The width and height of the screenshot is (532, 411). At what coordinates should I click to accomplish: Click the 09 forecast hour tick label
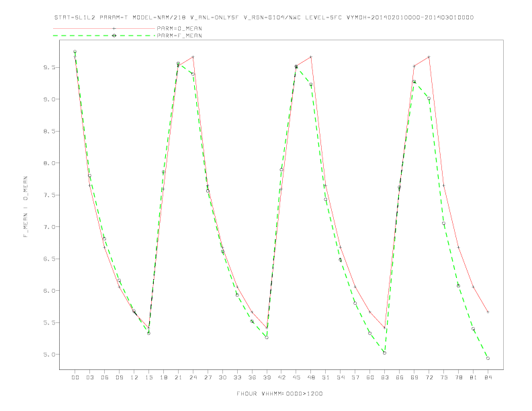[119, 377]
